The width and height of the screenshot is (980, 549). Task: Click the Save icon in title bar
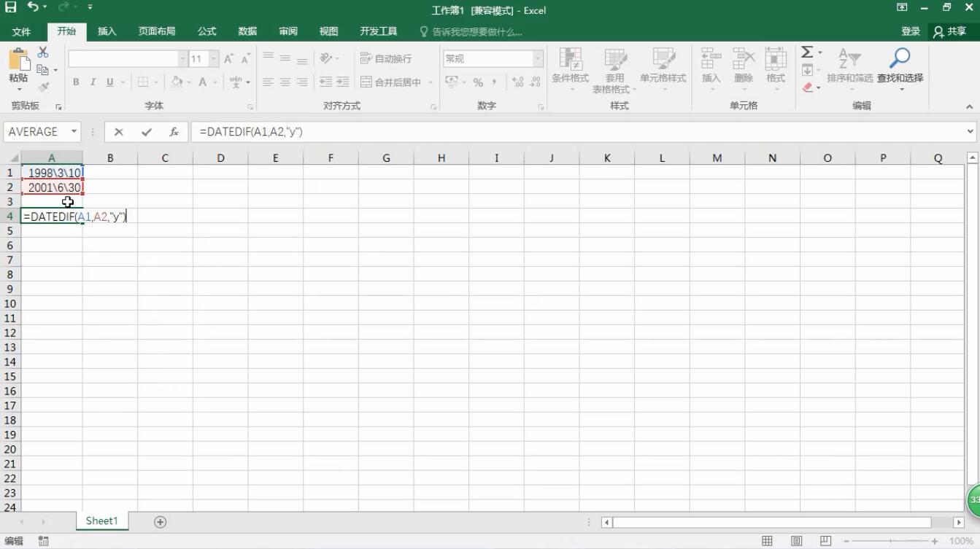pos(10,7)
